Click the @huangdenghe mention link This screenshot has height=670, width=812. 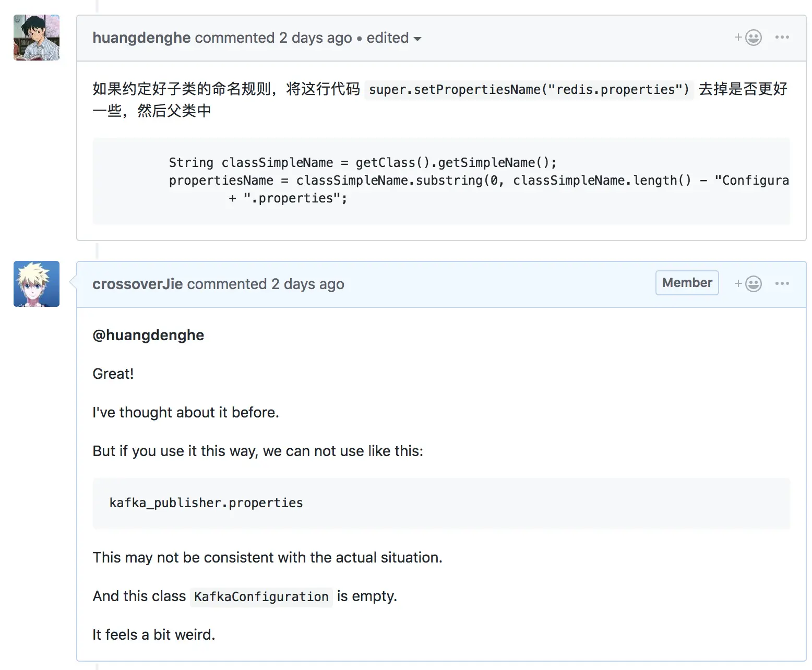pos(148,335)
